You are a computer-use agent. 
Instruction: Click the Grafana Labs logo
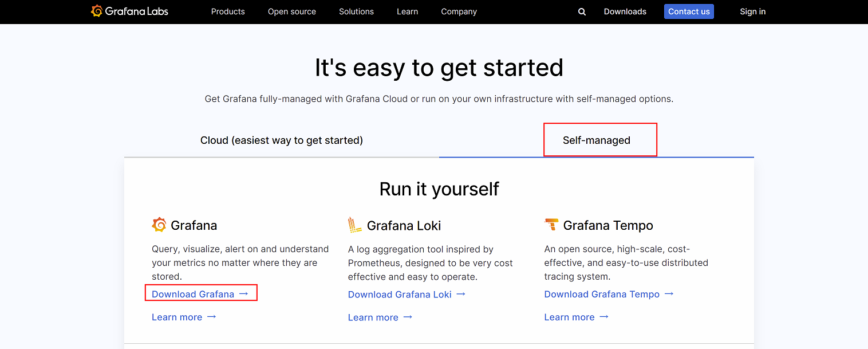click(x=129, y=11)
